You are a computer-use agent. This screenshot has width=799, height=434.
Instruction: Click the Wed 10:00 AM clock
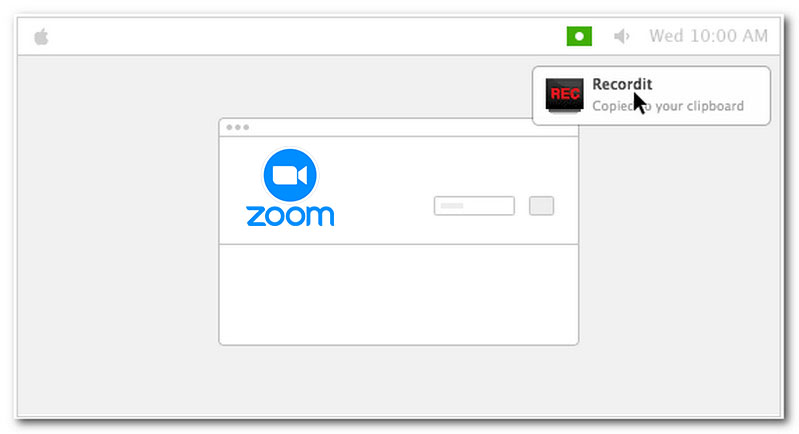tap(708, 36)
